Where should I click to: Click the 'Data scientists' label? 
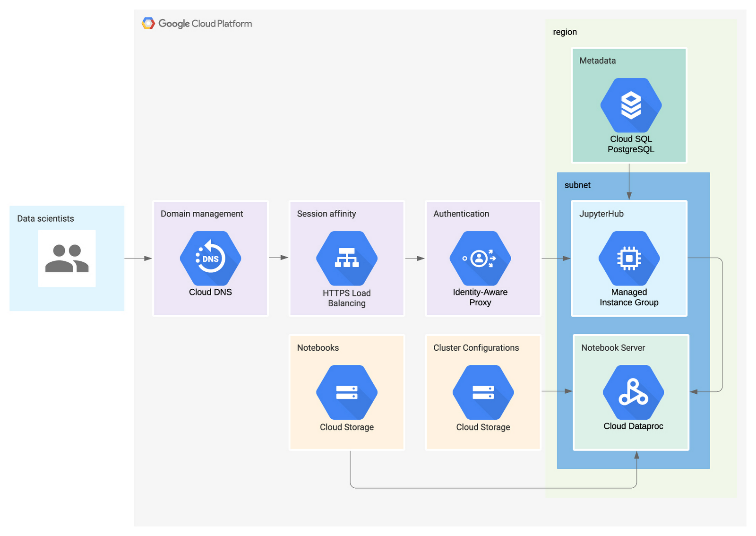click(x=46, y=218)
